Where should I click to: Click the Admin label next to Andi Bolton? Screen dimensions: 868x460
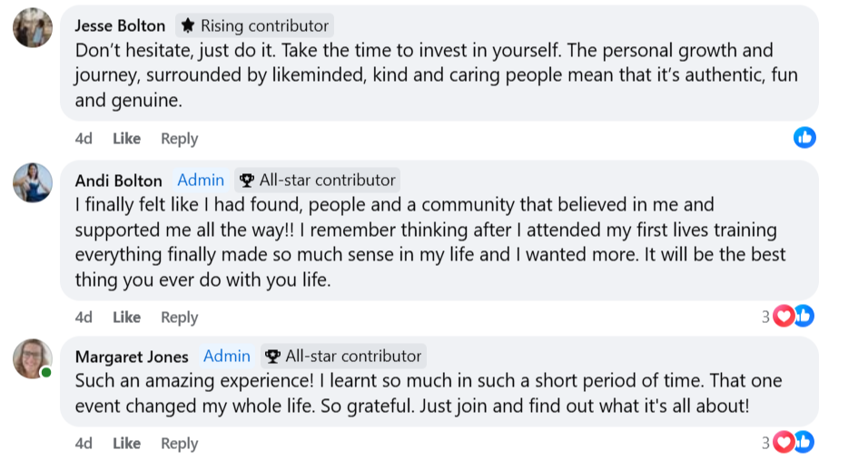(x=201, y=180)
